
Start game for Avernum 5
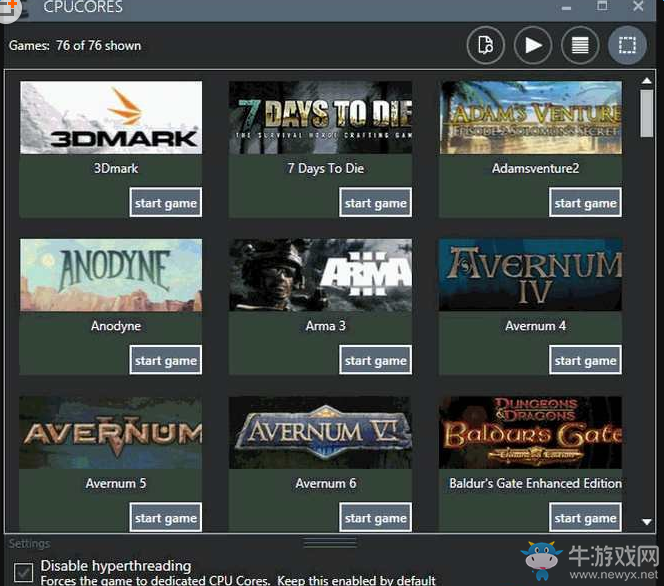point(166,517)
